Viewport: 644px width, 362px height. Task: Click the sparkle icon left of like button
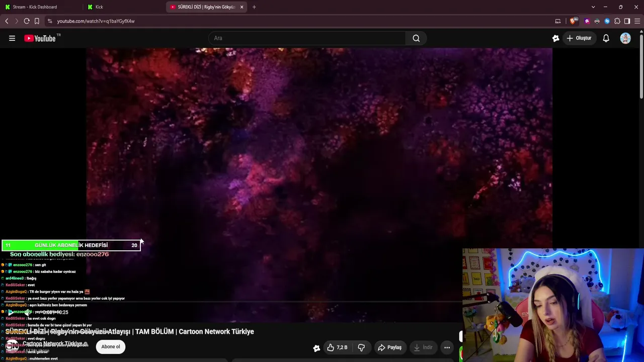(316, 347)
